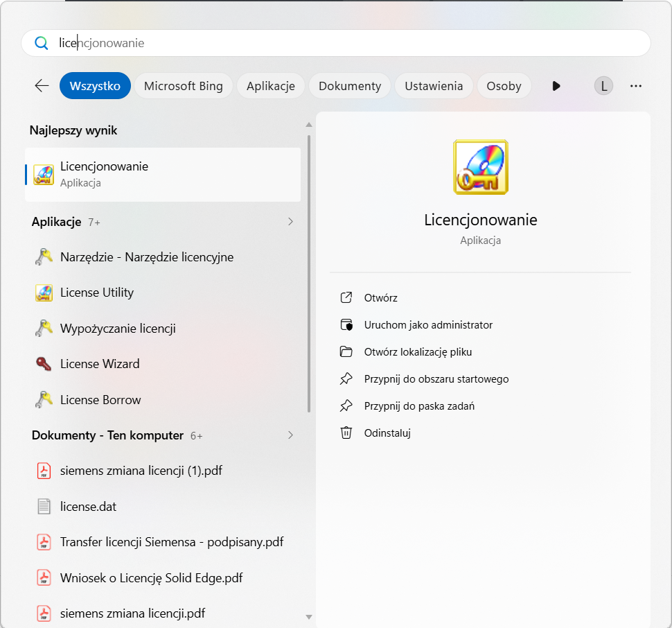Select the Wszystko filter tab

pyautogui.click(x=95, y=86)
